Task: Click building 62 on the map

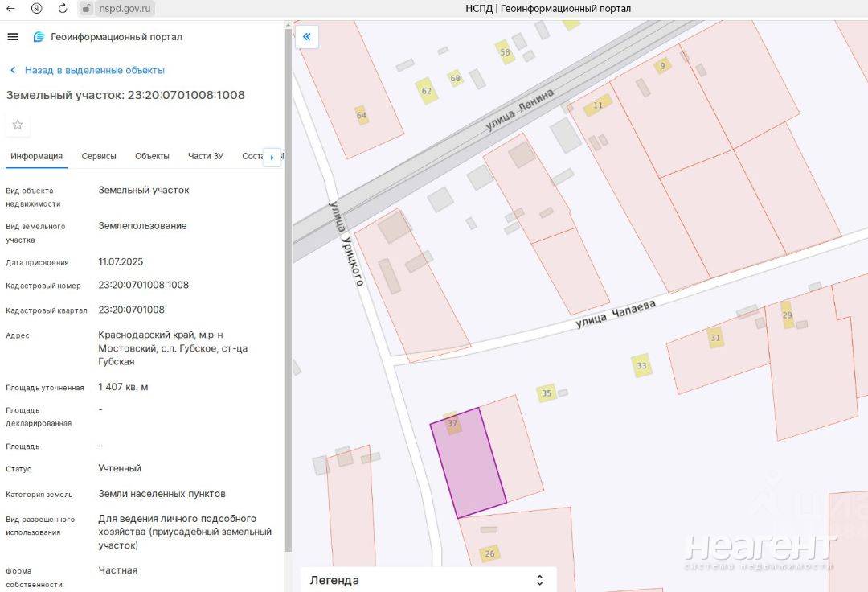Action: 426,91
